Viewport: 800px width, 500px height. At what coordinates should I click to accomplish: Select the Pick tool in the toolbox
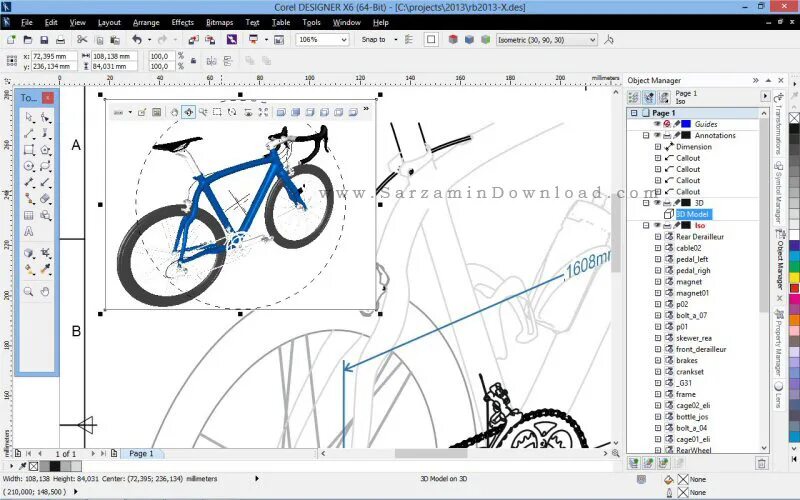tap(29, 117)
